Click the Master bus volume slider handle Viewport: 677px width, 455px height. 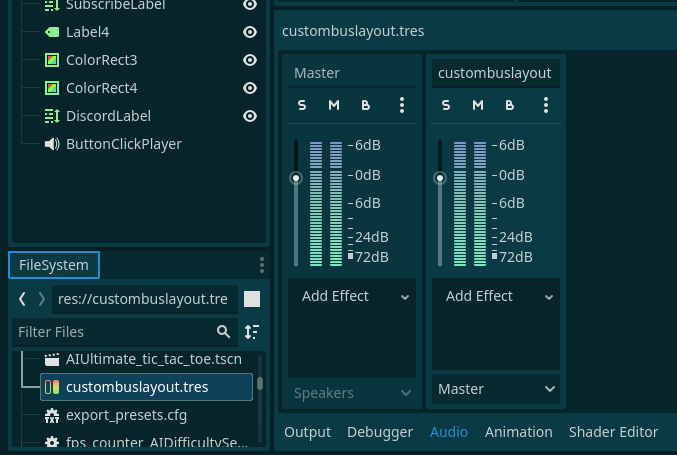click(296, 178)
